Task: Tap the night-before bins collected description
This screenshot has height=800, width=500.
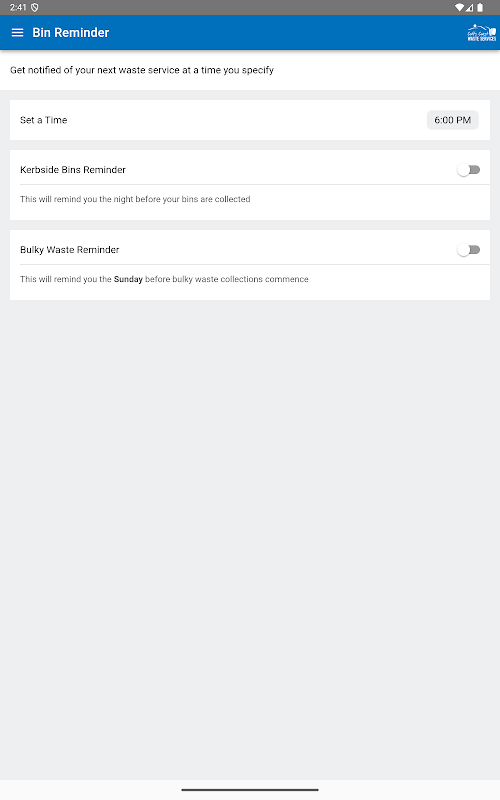Action: 135,199
